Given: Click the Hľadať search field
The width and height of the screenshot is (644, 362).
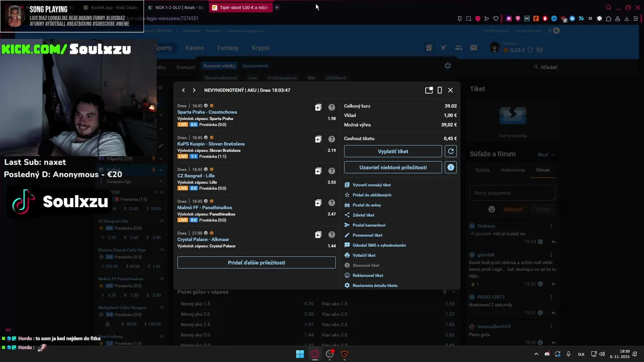Looking at the screenshot, I should (x=545, y=67).
